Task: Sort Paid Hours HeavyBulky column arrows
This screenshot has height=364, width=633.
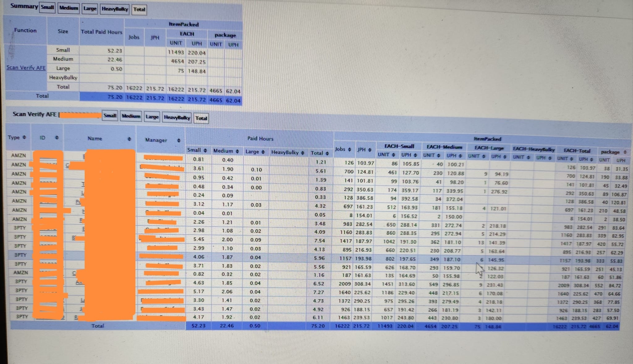Action: [x=303, y=153]
